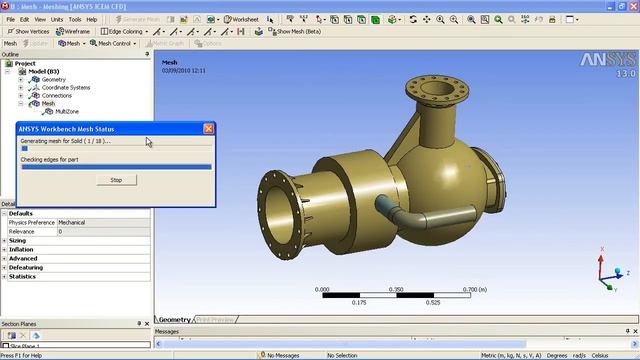This screenshot has width=640, height=360.
Task: Open the Extend Selection dropdown icon
Action: pos(394,19)
